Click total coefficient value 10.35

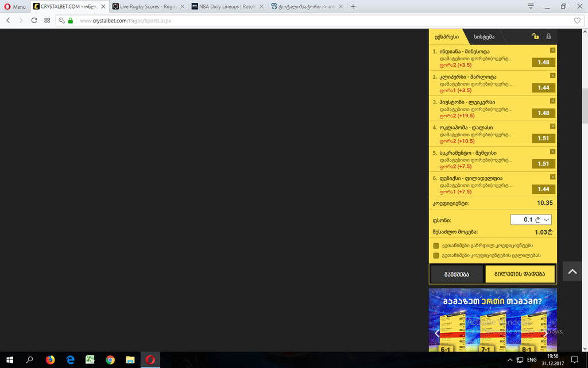pos(545,203)
